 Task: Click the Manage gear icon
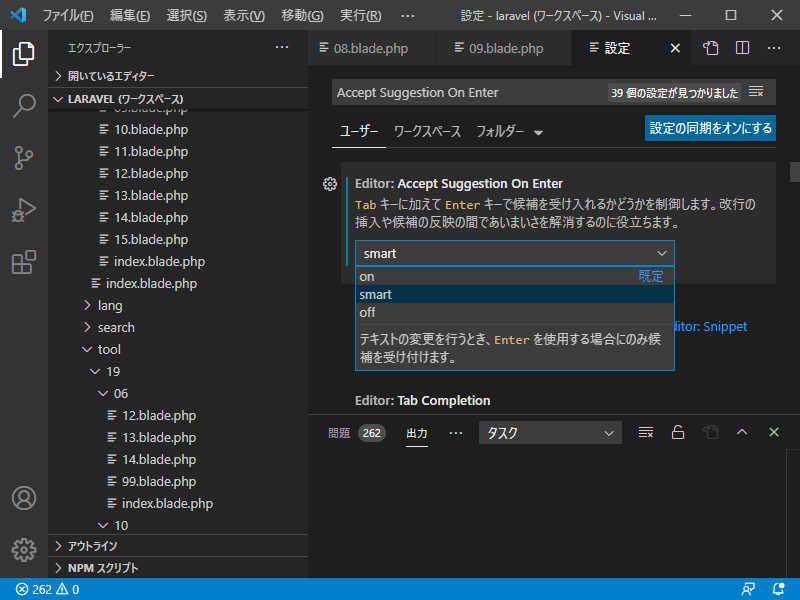coord(24,549)
